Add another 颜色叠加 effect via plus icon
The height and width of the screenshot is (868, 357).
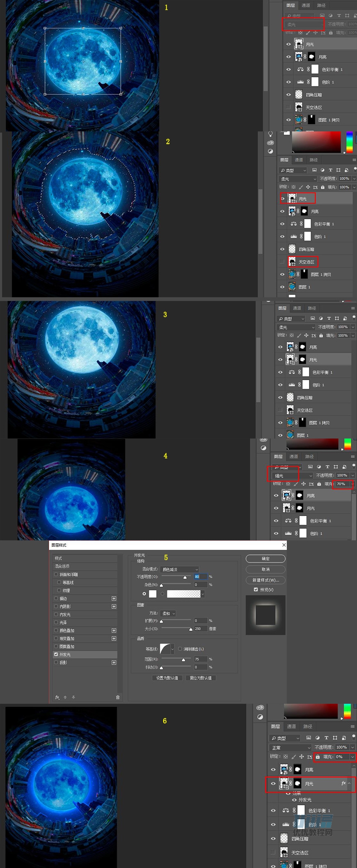tap(114, 631)
